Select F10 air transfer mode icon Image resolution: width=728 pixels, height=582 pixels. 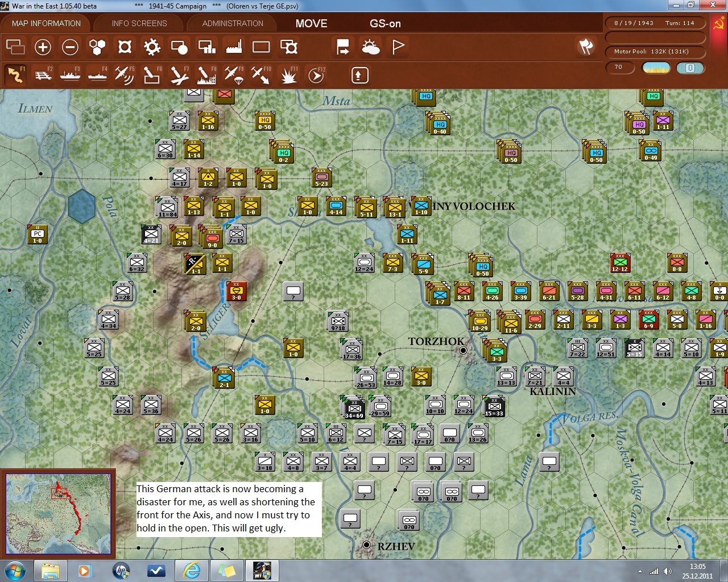[x=261, y=74]
